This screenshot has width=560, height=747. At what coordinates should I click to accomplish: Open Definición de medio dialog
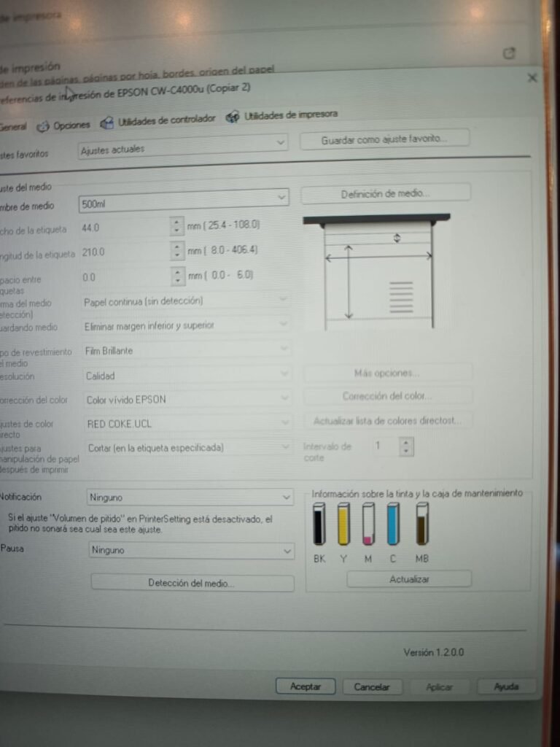[x=385, y=194]
